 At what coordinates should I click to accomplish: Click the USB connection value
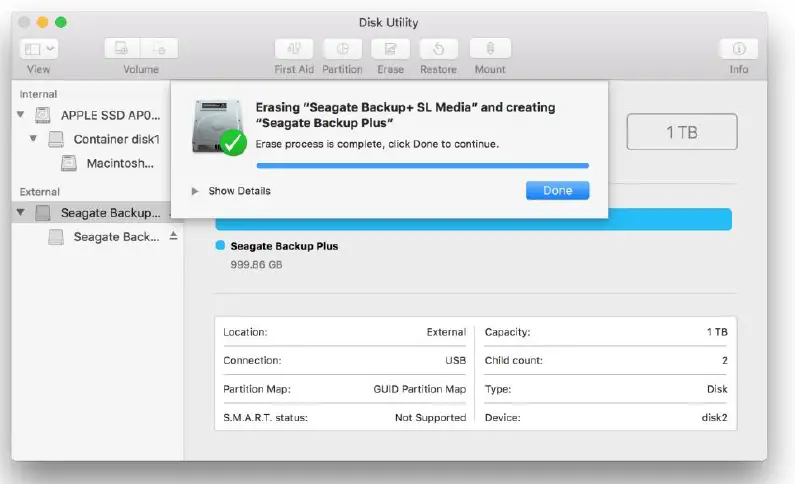pos(455,360)
